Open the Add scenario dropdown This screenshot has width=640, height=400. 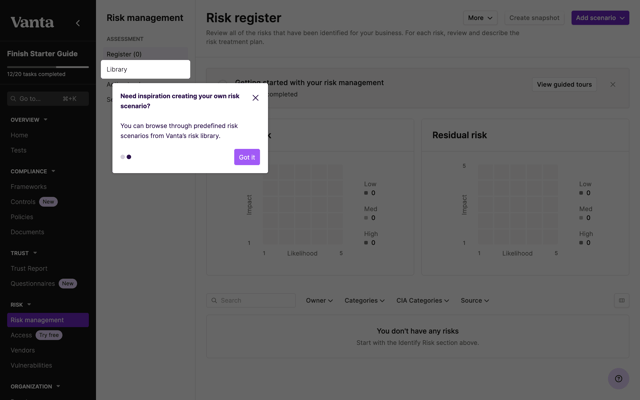coord(600,18)
